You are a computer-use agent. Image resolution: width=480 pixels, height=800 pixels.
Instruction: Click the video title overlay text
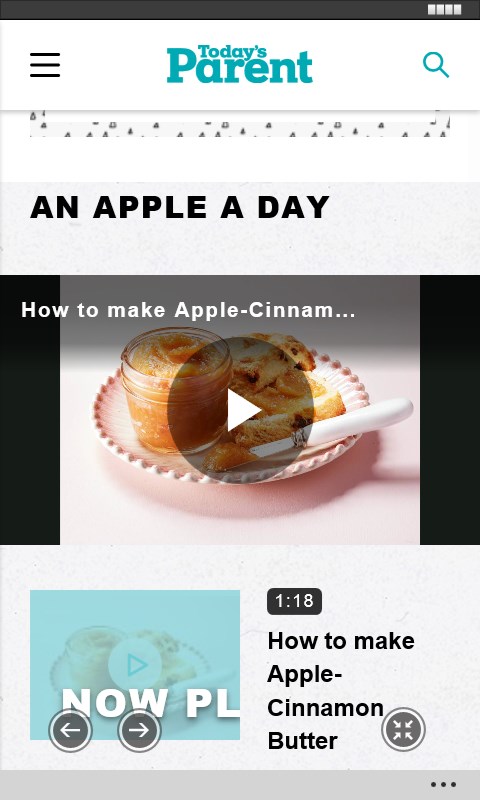[x=188, y=310]
